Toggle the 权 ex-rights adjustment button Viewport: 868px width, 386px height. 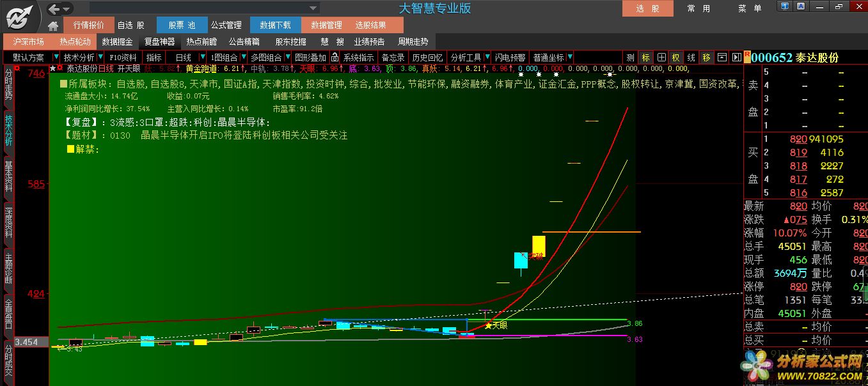tap(675, 58)
